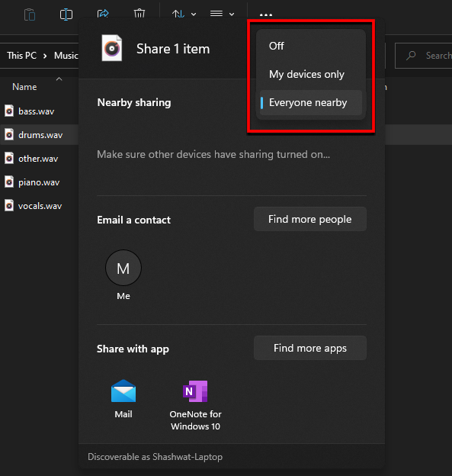This screenshot has height=476, width=452.
Task: Click the Find more apps button
Action: [x=310, y=348]
